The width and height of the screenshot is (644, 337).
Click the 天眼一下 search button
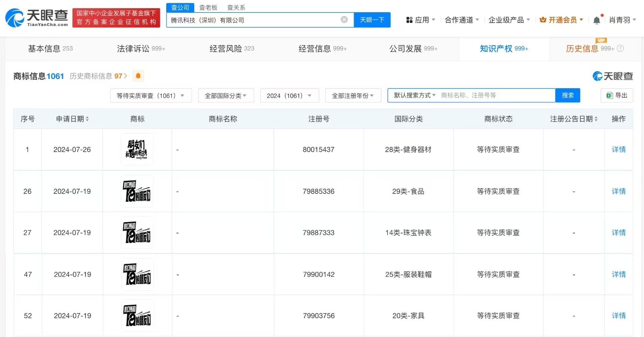(372, 19)
